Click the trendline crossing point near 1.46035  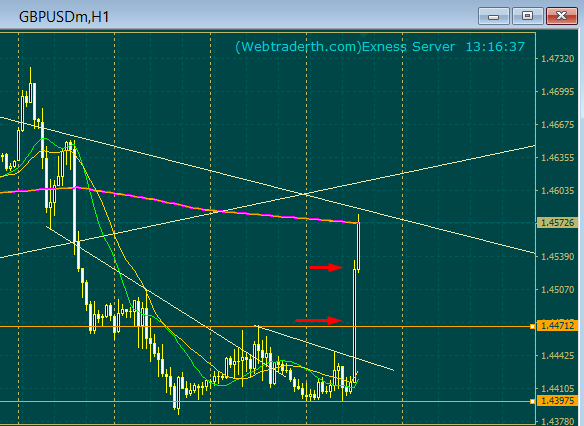[305, 194]
